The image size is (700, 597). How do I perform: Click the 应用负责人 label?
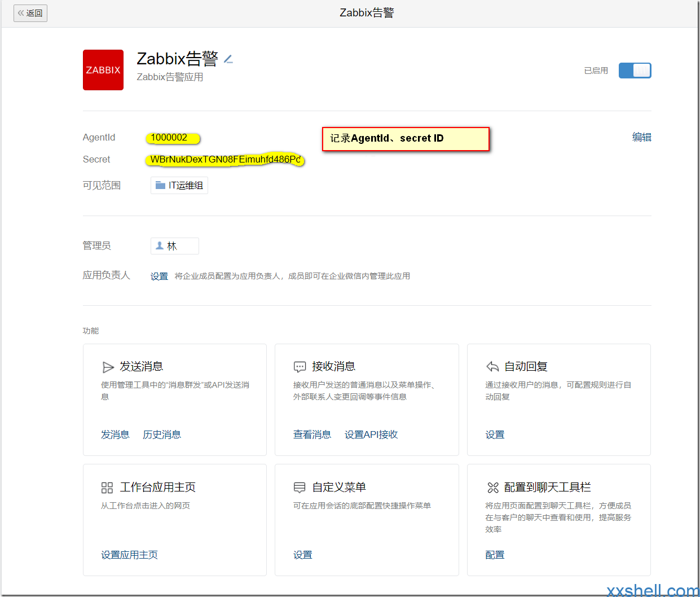click(107, 275)
